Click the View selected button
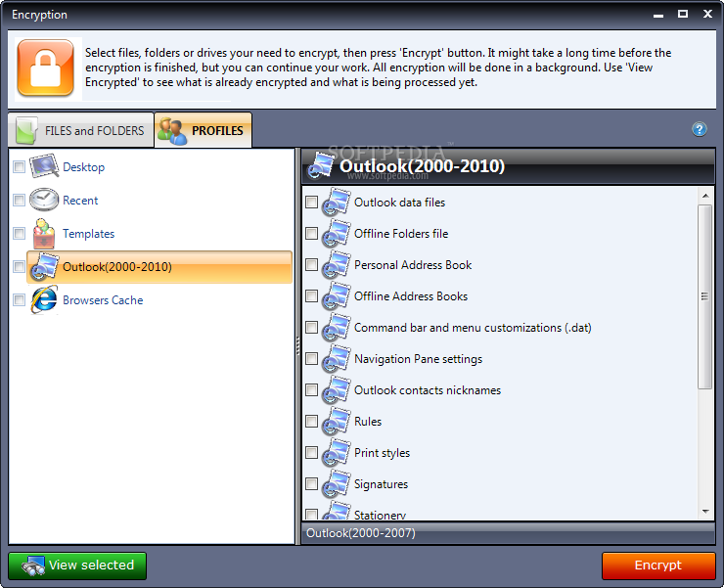 tap(77, 565)
